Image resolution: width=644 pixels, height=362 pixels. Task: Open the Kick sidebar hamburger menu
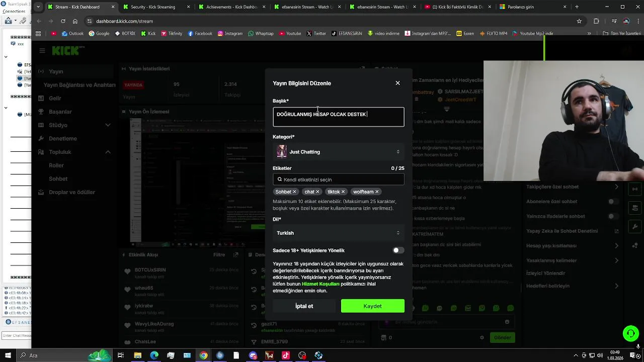pos(42,51)
